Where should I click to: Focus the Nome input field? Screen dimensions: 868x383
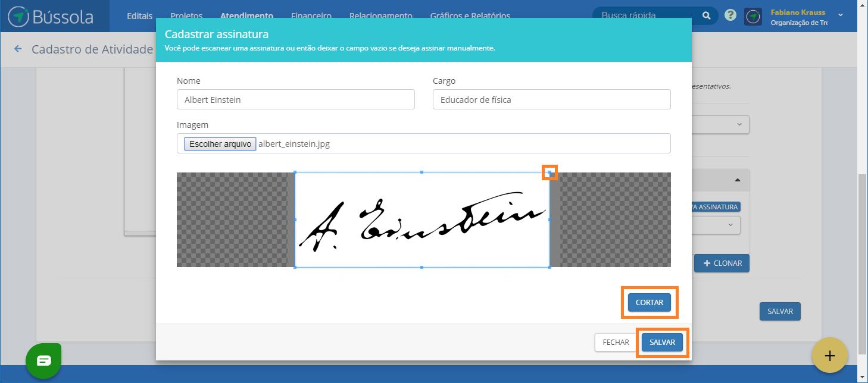[x=296, y=99]
